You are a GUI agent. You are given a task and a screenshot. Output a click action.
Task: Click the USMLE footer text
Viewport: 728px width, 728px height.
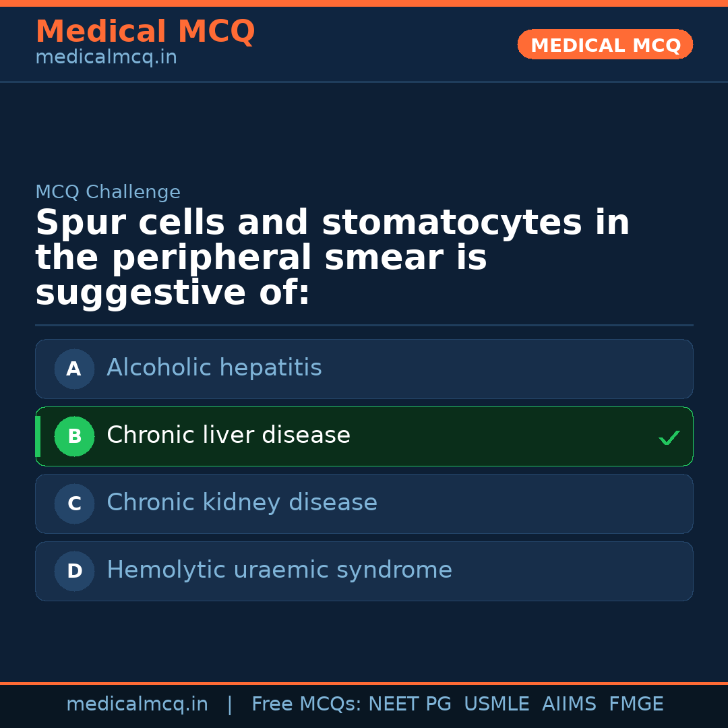496,704
